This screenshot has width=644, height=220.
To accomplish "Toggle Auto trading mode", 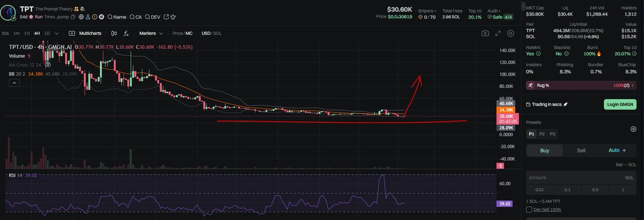I will 617,151.
